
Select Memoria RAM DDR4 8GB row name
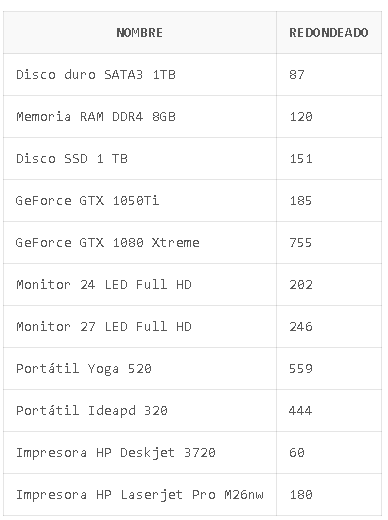pyautogui.click(x=140, y=116)
